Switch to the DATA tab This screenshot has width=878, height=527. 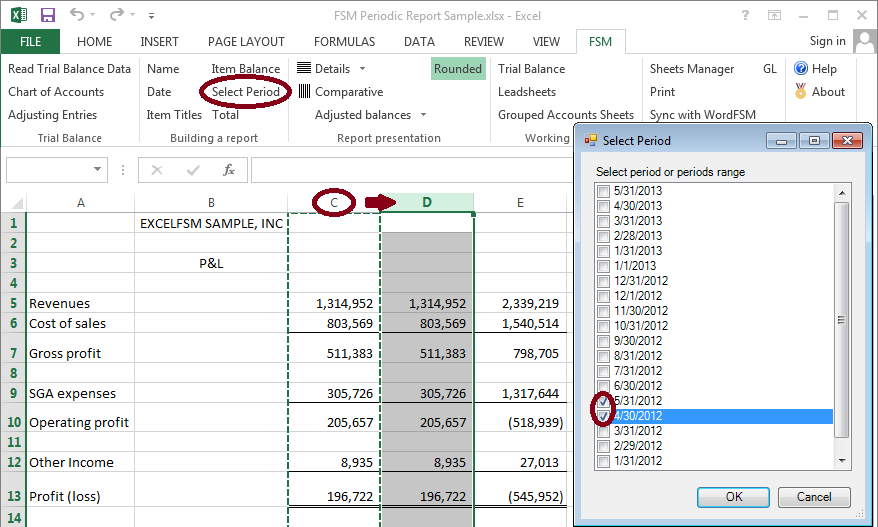point(419,41)
